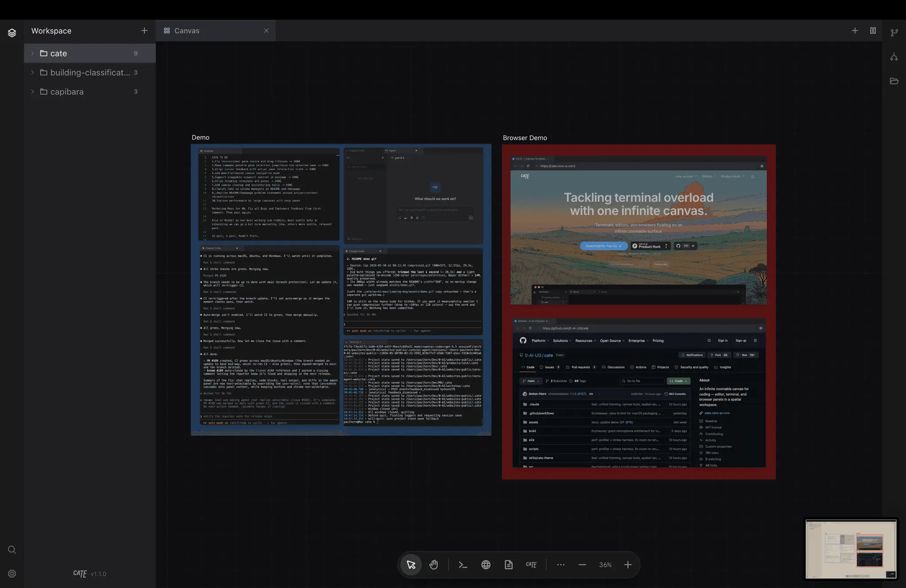
Task: Click the GitHub 781 stars badge
Action: point(685,246)
